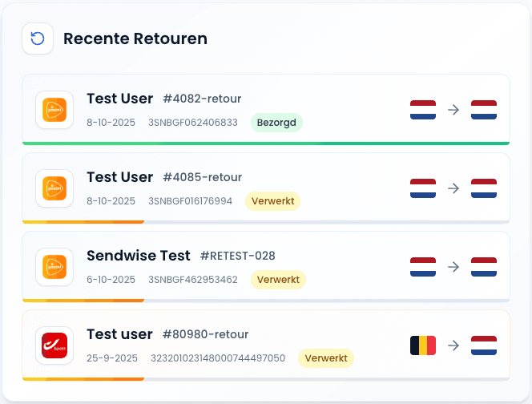This screenshot has height=404, width=532.
Task: Open tracking number 3SNBGF462953462
Action: pyautogui.click(x=193, y=280)
